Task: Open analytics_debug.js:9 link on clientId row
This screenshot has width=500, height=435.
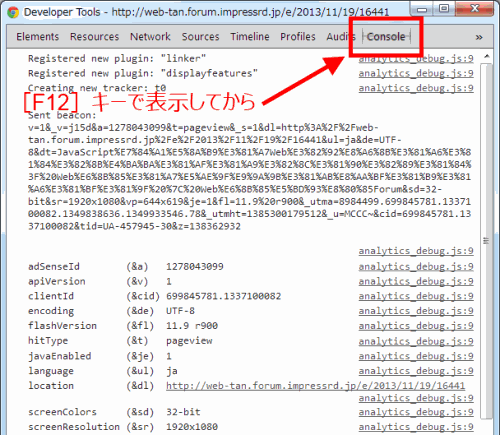Action: (416, 296)
